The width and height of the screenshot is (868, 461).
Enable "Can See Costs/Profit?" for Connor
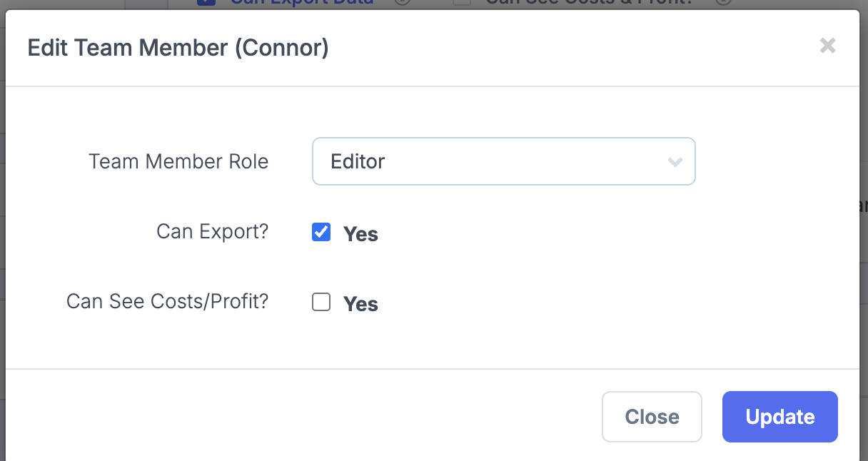coord(321,302)
